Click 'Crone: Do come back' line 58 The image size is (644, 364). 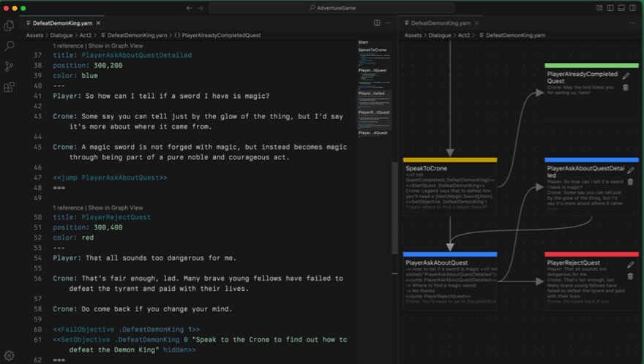tap(143, 309)
